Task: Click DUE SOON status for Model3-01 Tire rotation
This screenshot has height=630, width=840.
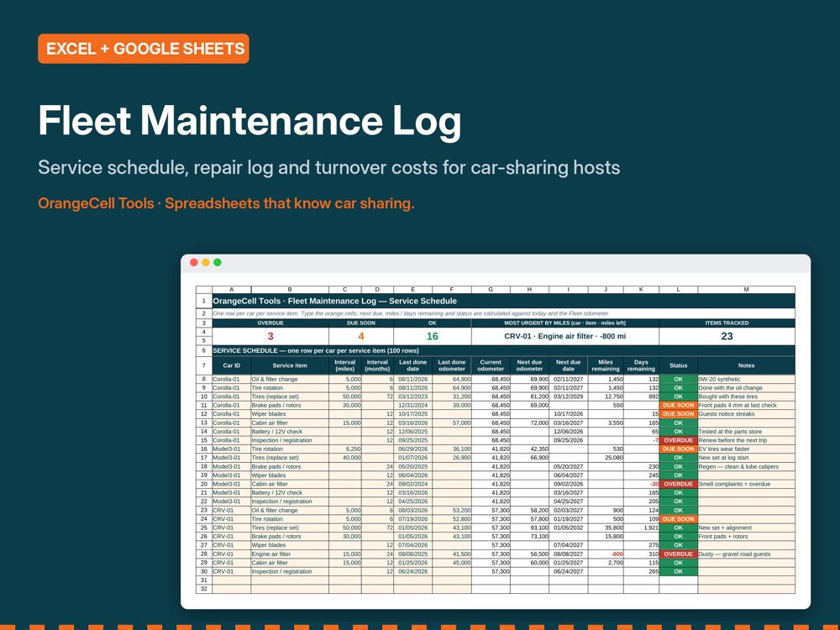Action: pyautogui.click(x=678, y=449)
